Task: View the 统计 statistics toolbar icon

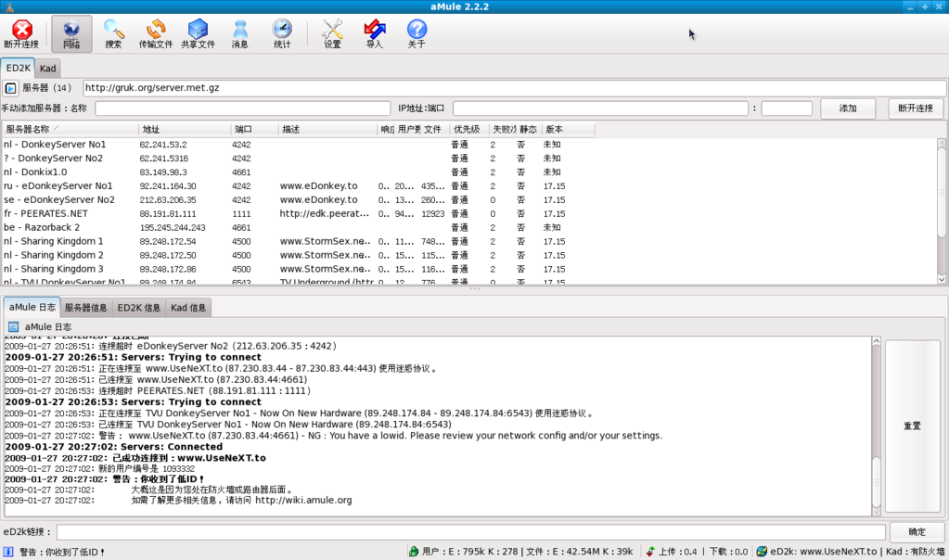Action: click(282, 34)
